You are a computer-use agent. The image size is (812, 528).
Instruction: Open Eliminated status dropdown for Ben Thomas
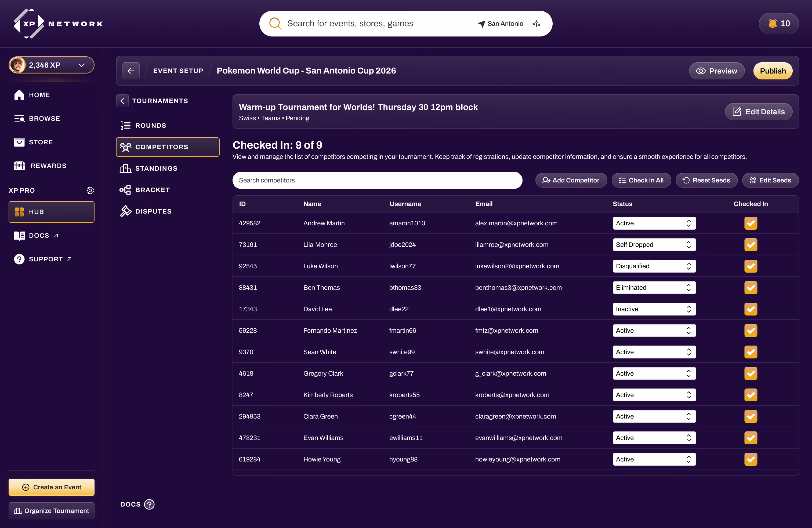(x=654, y=287)
